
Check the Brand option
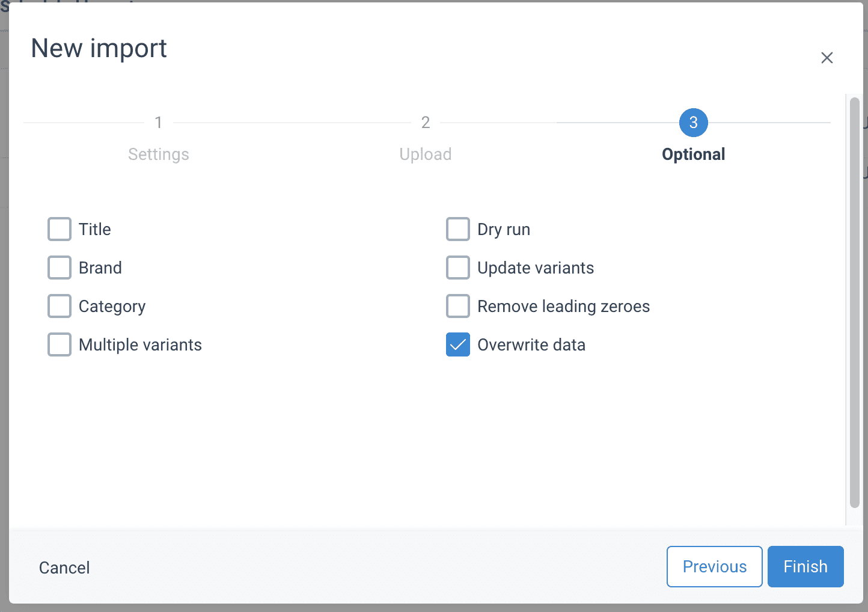point(60,268)
